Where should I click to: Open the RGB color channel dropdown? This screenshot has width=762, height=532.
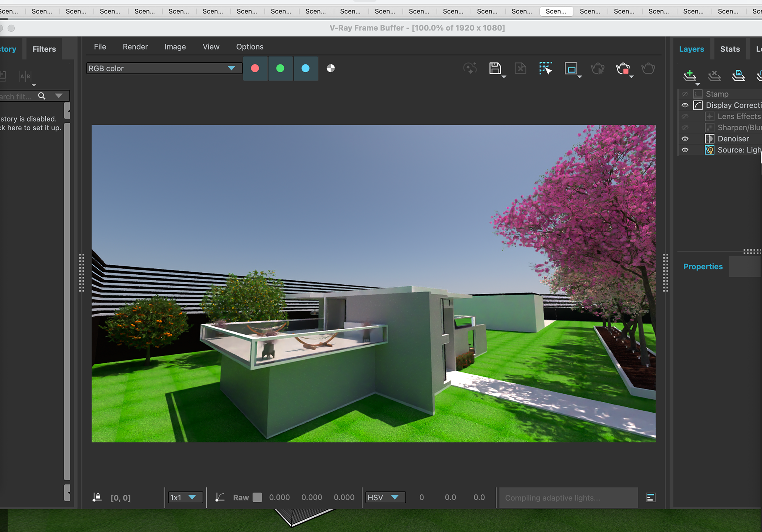click(x=164, y=68)
